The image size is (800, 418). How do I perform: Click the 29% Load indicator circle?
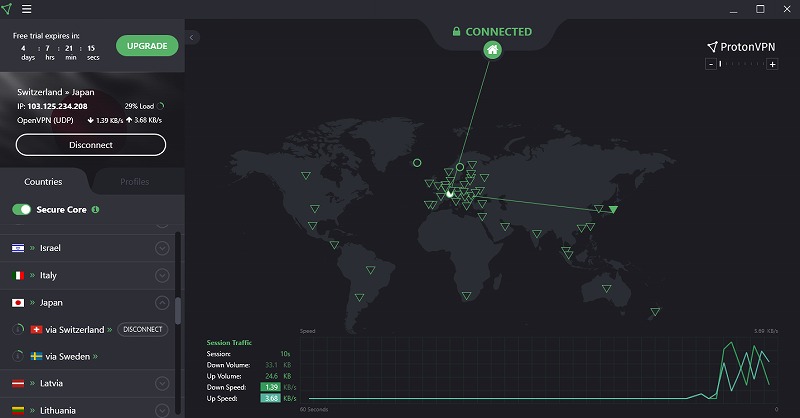click(x=161, y=106)
